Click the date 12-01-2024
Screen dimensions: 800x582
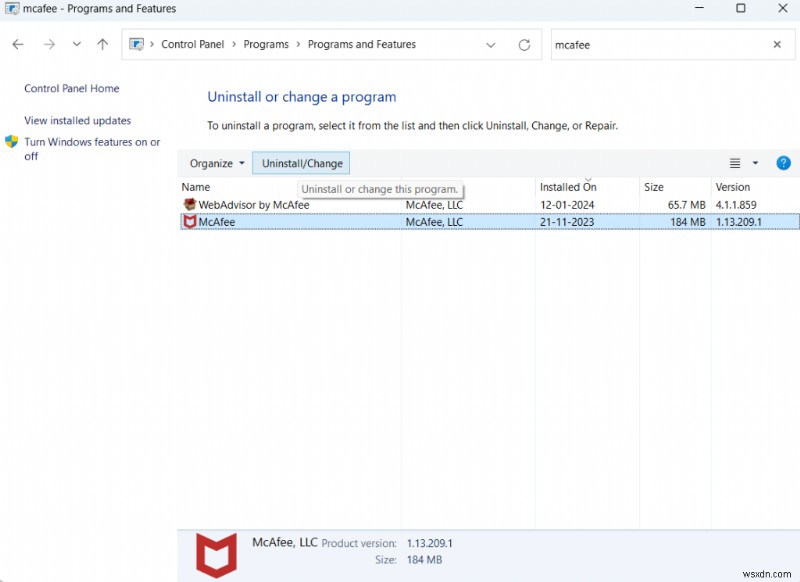(x=567, y=205)
